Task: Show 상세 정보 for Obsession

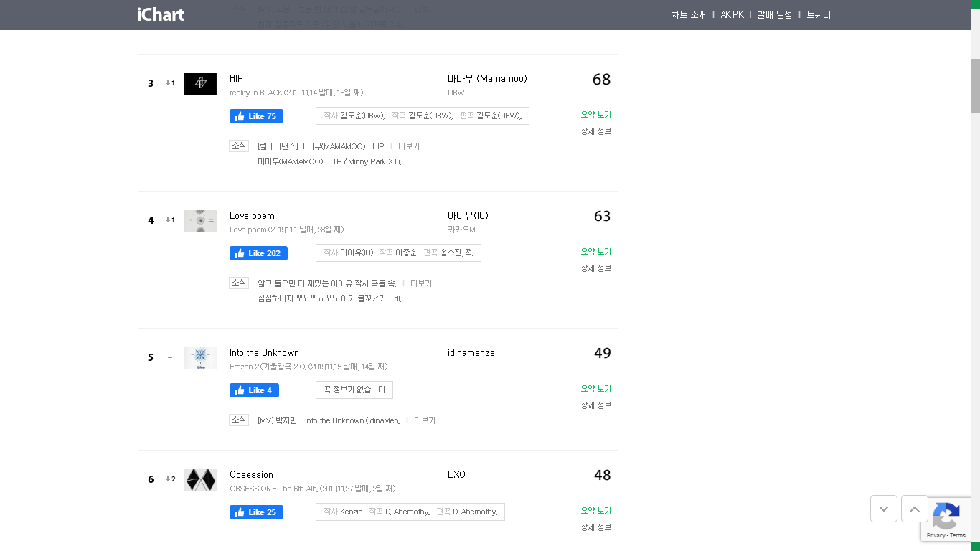Action: tap(596, 527)
